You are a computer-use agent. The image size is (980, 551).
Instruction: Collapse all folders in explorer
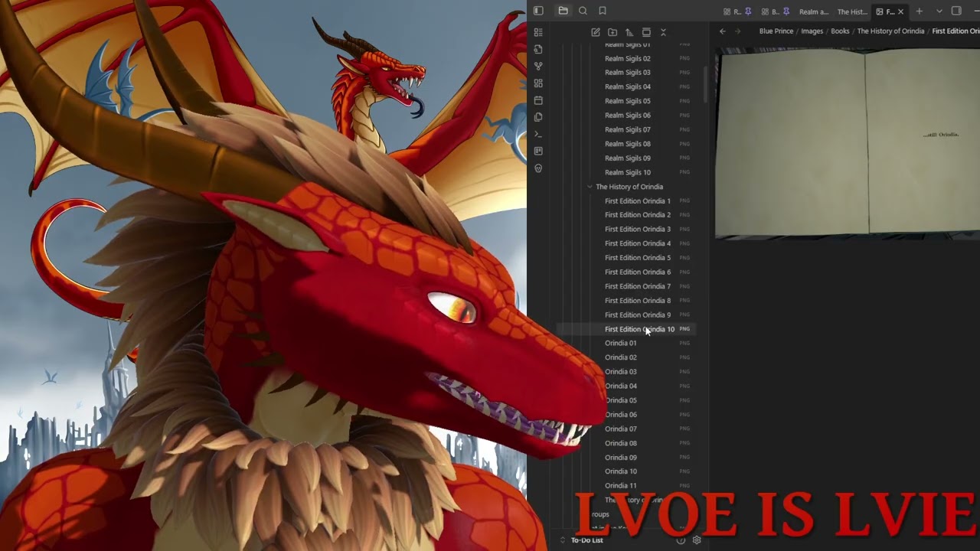click(x=663, y=32)
